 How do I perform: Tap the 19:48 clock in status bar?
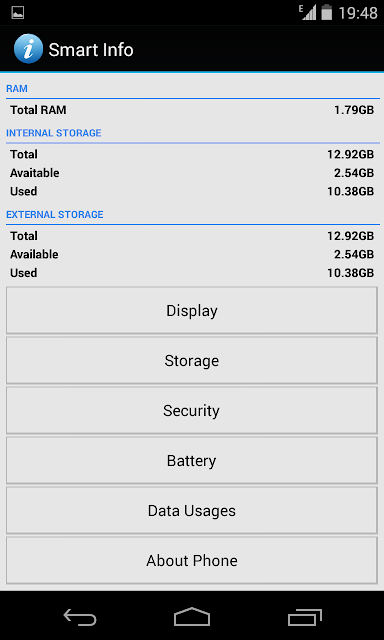357,13
